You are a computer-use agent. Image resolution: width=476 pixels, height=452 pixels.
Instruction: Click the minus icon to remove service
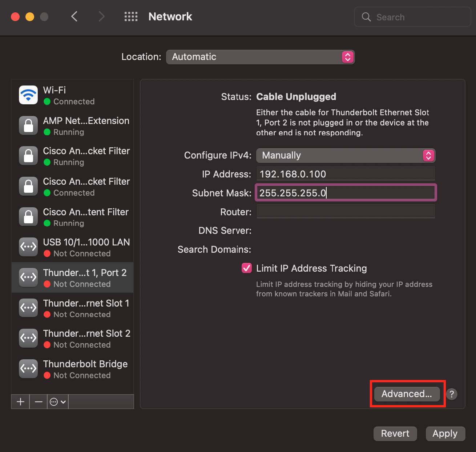click(39, 402)
